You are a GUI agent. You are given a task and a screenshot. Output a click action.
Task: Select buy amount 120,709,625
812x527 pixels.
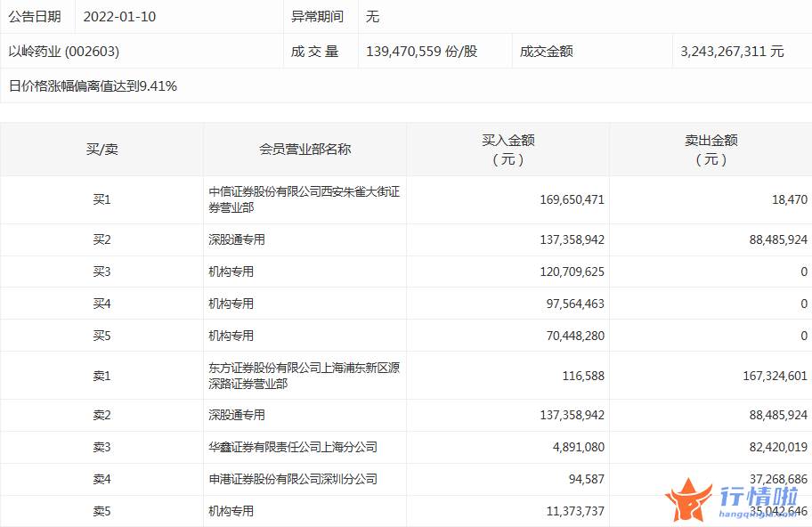click(x=572, y=272)
